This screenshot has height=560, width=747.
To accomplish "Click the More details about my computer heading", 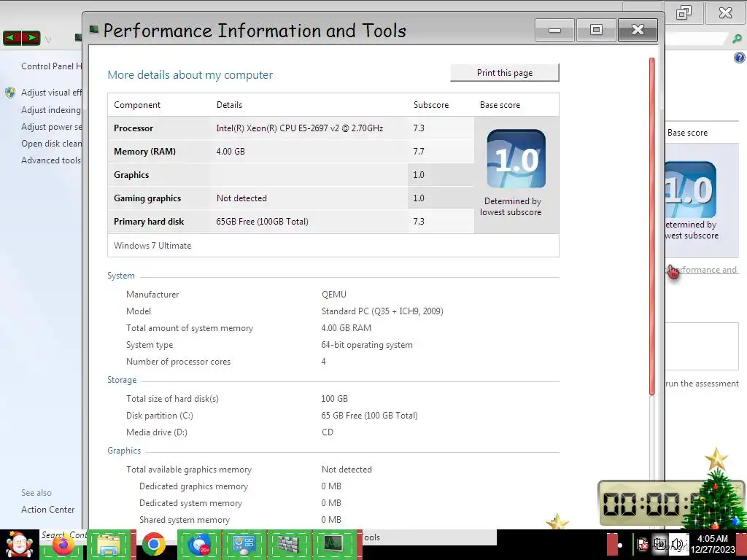I will pyautogui.click(x=190, y=75).
